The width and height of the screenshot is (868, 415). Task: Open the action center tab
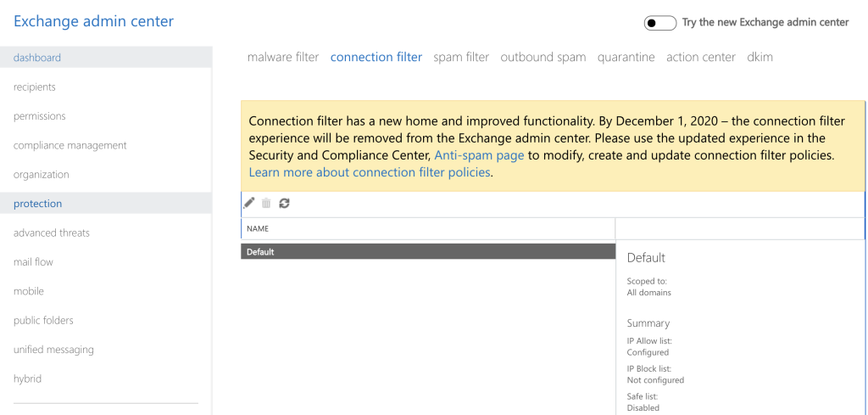pos(701,57)
